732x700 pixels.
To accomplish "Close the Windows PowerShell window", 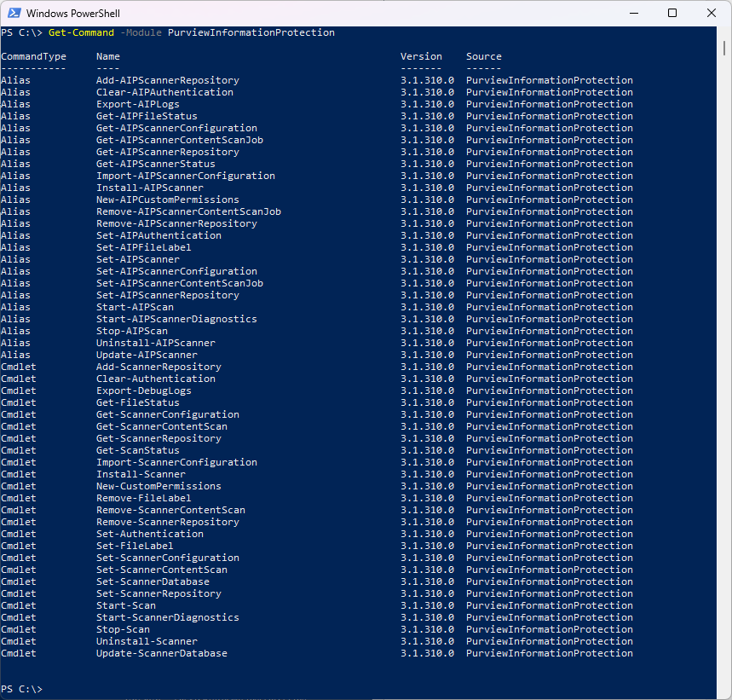I will point(711,13).
